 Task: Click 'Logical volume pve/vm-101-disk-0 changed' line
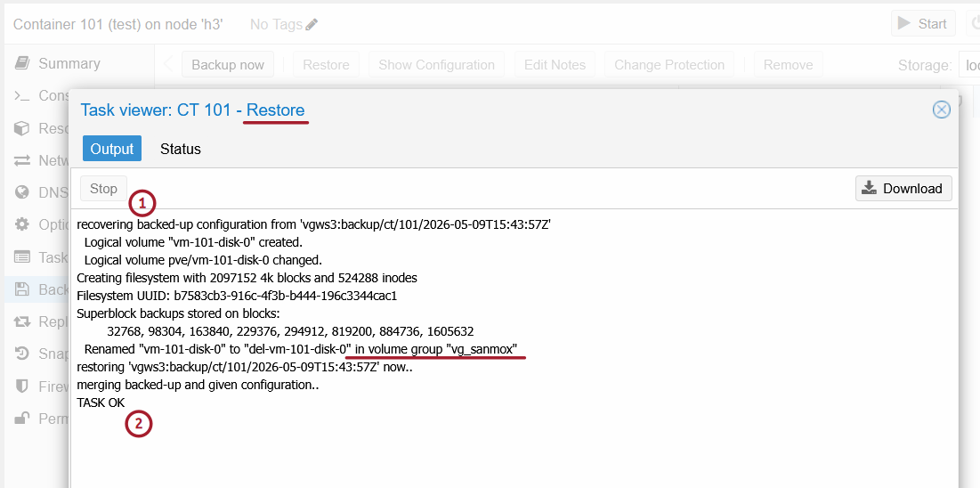point(203,260)
